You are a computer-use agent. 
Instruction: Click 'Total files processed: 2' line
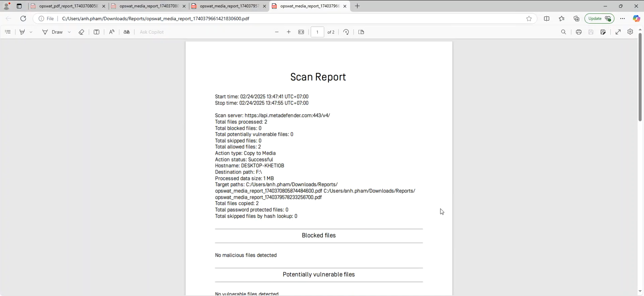pyautogui.click(x=241, y=122)
